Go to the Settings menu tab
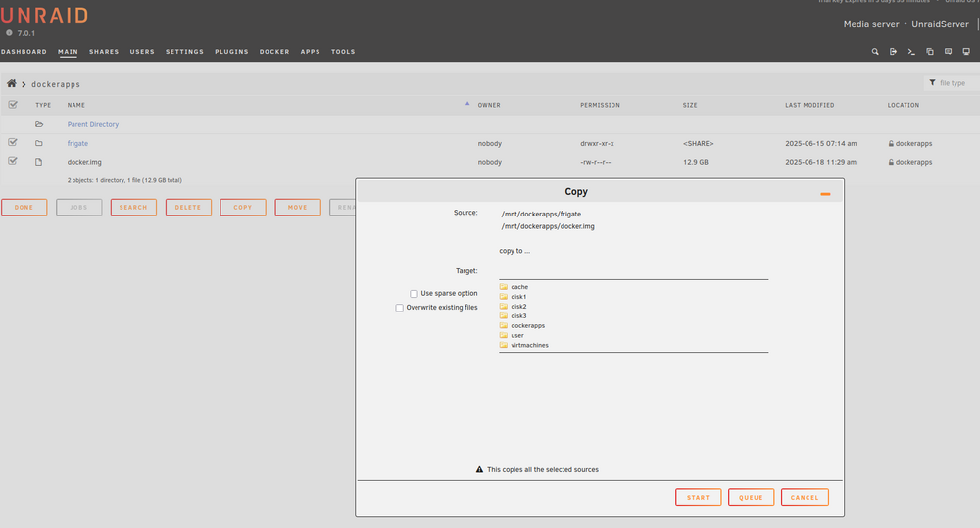Viewport: 980px width, 528px height. (184, 52)
